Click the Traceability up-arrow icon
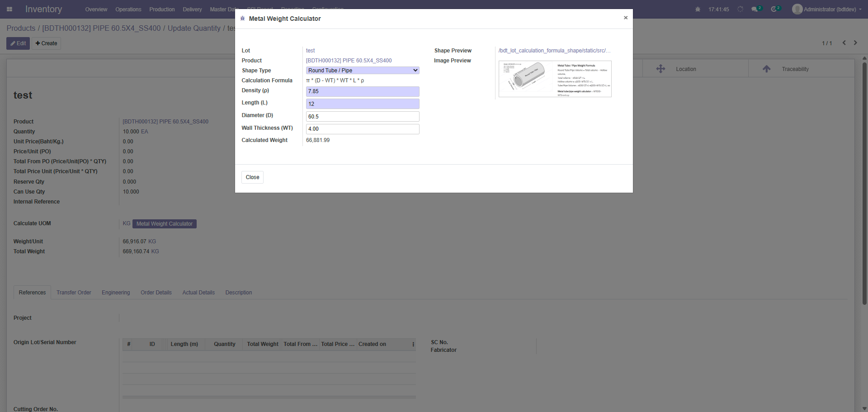The width and height of the screenshot is (868, 412). pyautogui.click(x=766, y=69)
